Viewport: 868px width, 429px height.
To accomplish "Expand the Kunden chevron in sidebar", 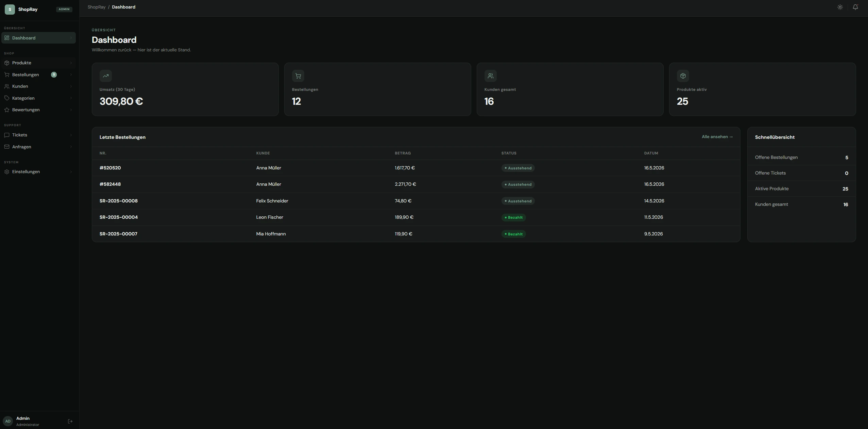I will click(x=71, y=86).
